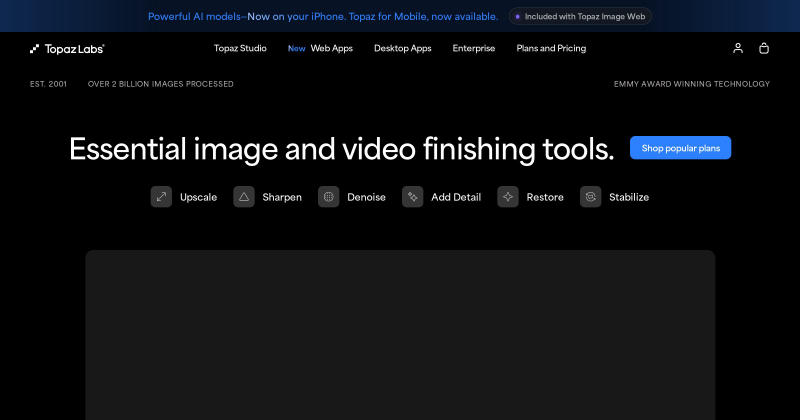Open the Topaz Studio menu
This screenshot has width=800, height=420.
coord(240,48)
